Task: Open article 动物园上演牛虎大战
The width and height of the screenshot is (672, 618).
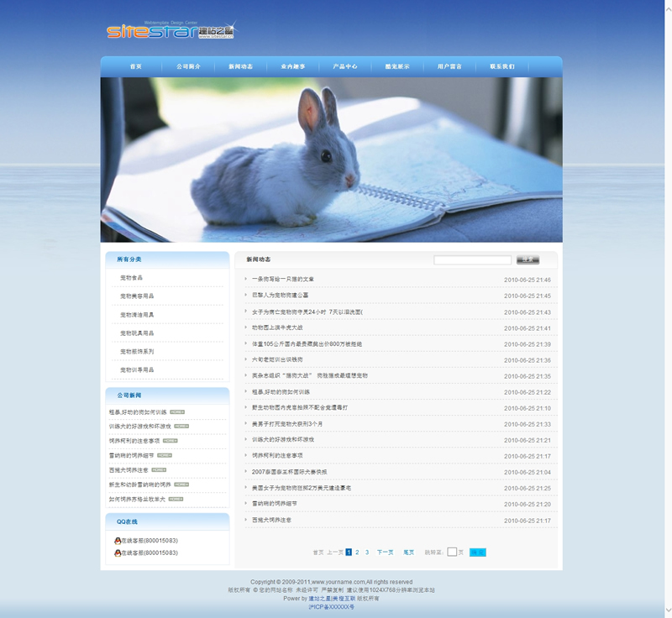Action: pyautogui.click(x=277, y=328)
